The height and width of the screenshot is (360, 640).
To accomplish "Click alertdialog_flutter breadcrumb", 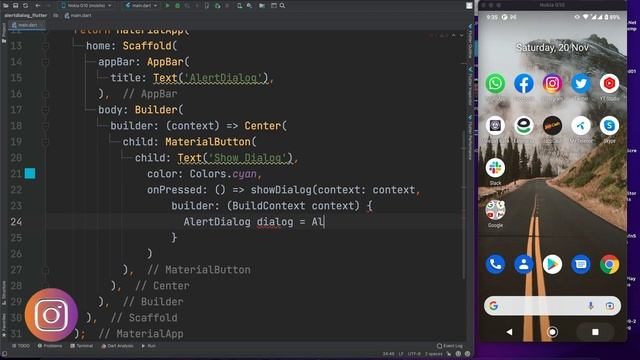I will click(x=26, y=16).
